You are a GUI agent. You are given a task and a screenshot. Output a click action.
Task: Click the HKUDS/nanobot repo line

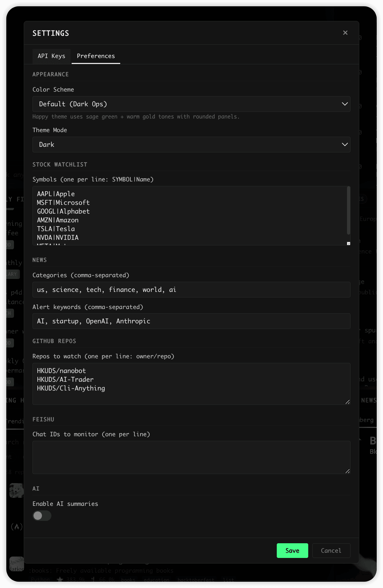[62, 371]
